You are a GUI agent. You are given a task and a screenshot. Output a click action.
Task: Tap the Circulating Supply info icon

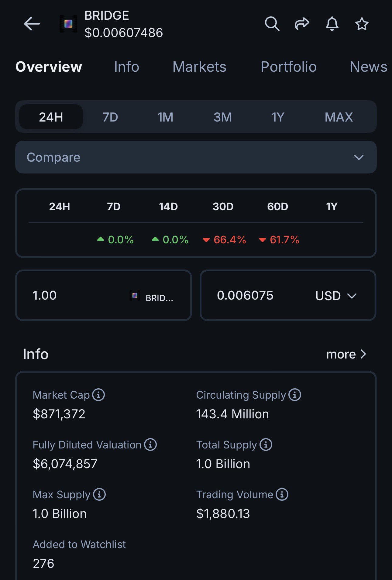click(295, 395)
